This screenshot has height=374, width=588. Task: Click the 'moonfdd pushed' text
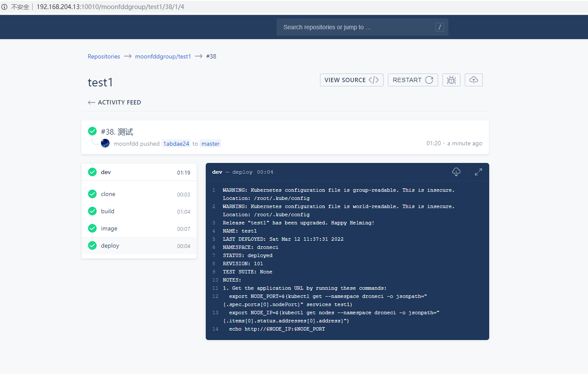[x=137, y=144]
